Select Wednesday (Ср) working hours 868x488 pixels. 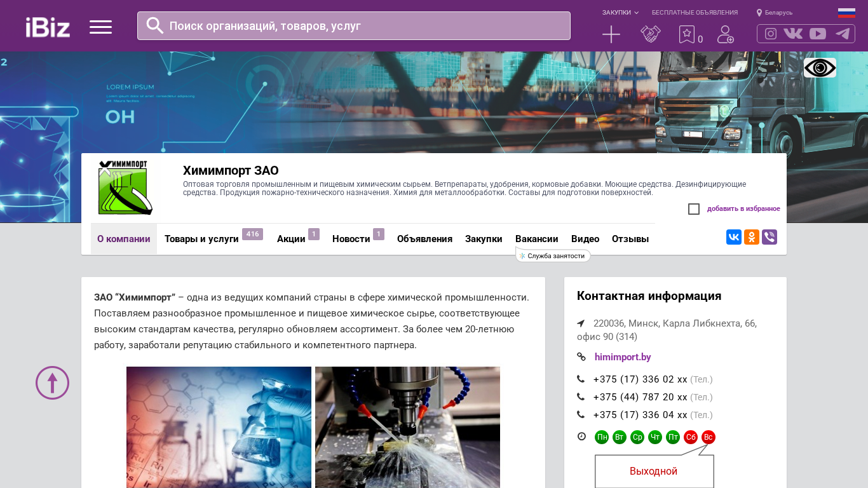[637, 437]
